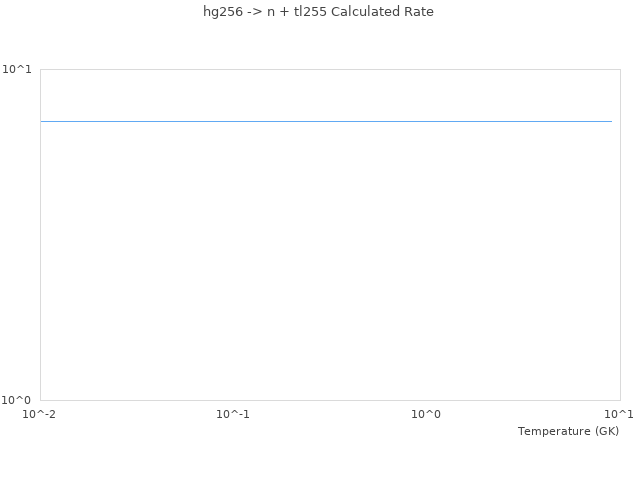Image resolution: width=640 pixels, height=480 pixels.
Task: Click the middle of the horizontal rate line
Action: [x=326, y=121]
